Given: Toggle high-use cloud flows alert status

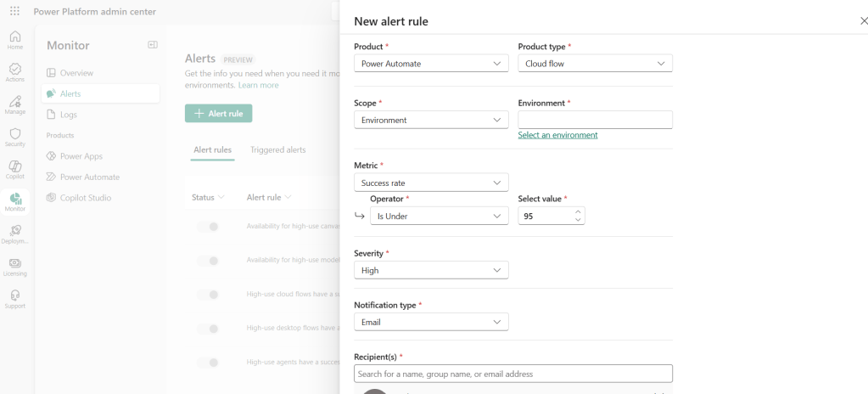Looking at the screenshot, I should pyautogui.click(x=208, y=295).
